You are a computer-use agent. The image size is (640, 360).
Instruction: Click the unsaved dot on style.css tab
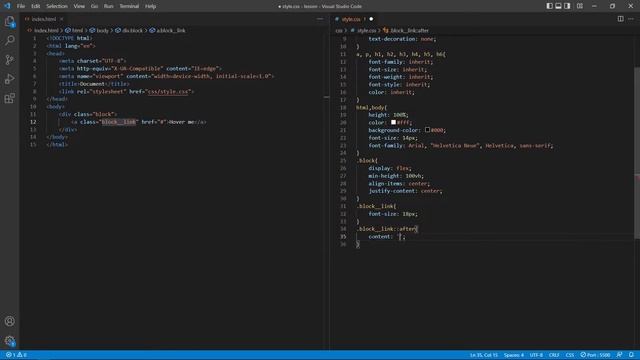click(x=371, y=19)
